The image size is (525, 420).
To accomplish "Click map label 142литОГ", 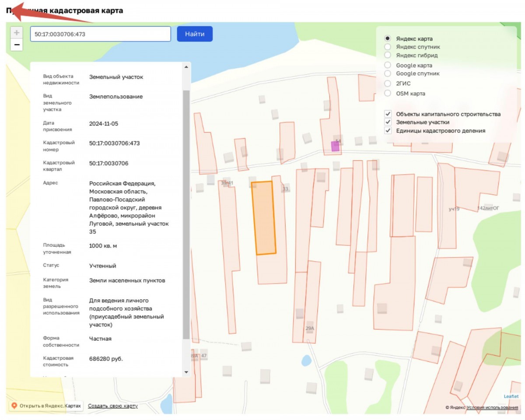I will pyautogui.click(x=488, y=208).
